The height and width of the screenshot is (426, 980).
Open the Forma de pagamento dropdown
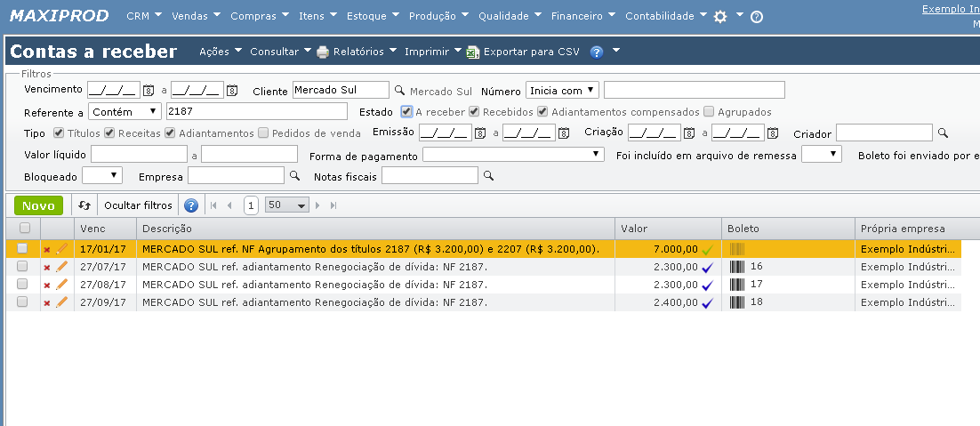513,154
